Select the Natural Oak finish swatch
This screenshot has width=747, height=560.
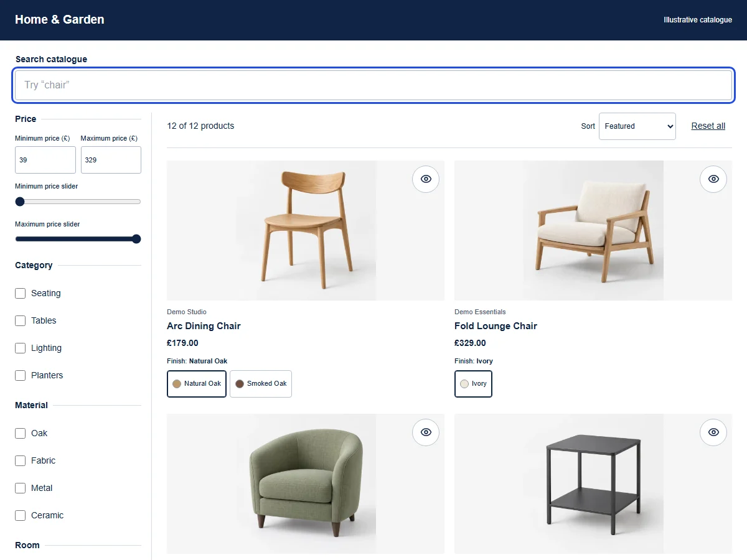197,384
